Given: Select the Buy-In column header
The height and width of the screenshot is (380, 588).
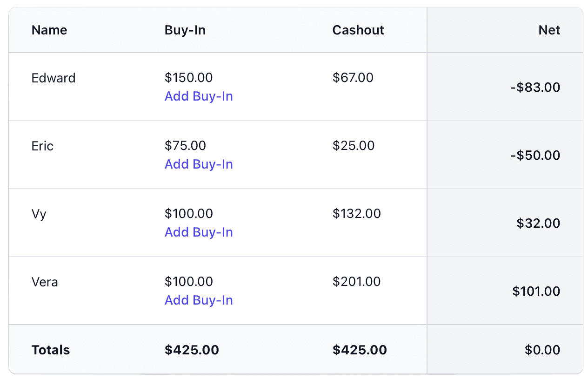Looking at the screenshot, I should (x=185, y=30).
